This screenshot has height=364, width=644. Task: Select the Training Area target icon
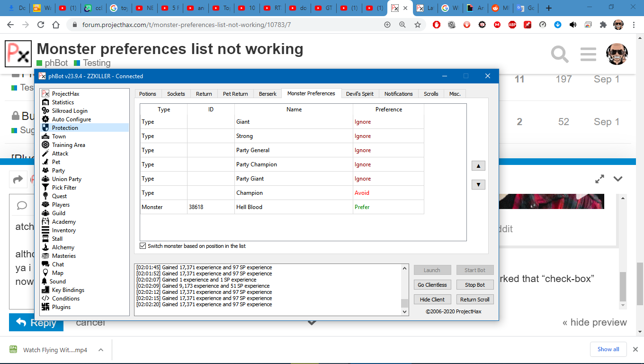click(x=45, y=145)
